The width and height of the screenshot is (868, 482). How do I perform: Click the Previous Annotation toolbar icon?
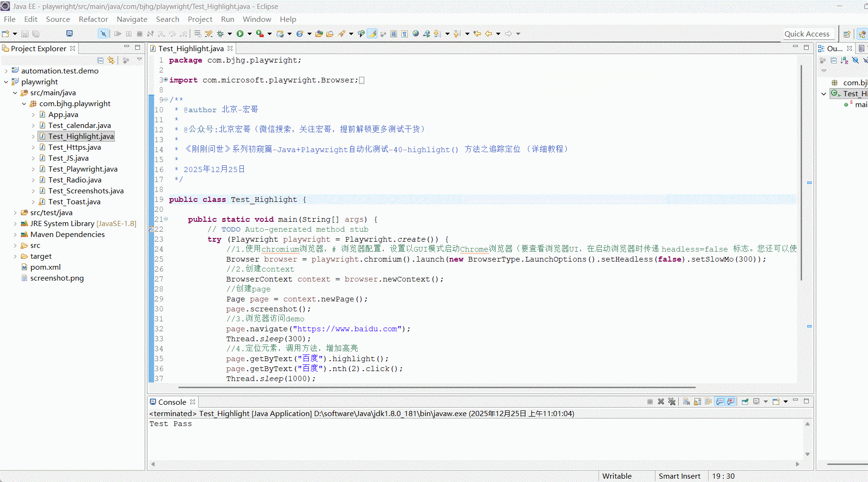click(457, 34)
